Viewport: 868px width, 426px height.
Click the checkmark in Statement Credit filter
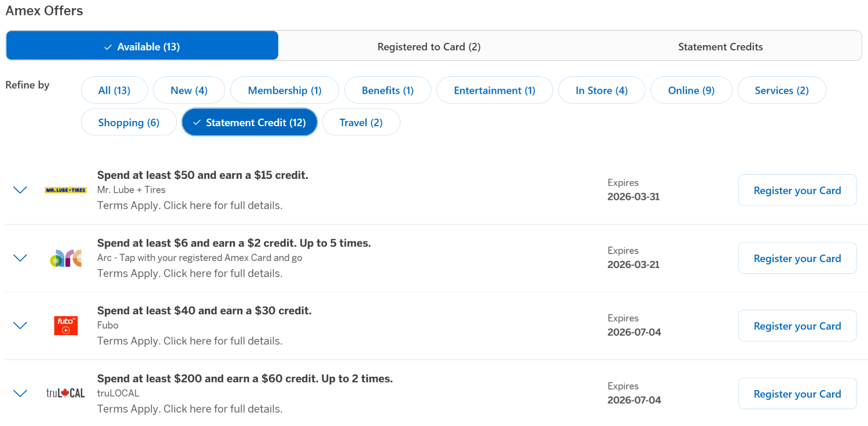click(x=197, y=122)
